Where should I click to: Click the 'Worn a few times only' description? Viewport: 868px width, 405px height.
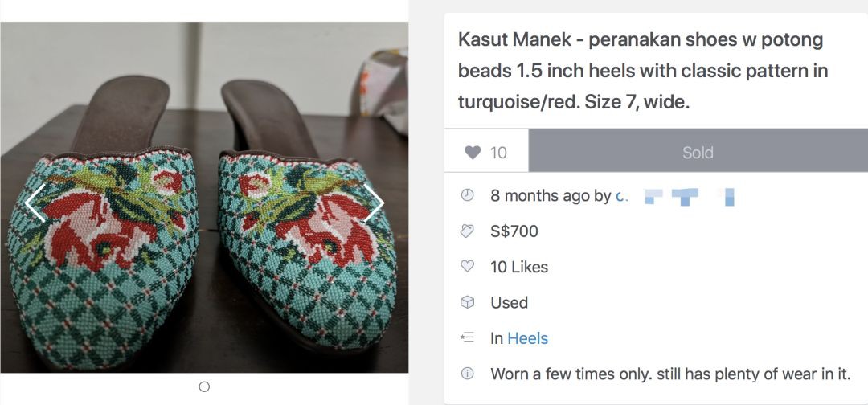670,374
